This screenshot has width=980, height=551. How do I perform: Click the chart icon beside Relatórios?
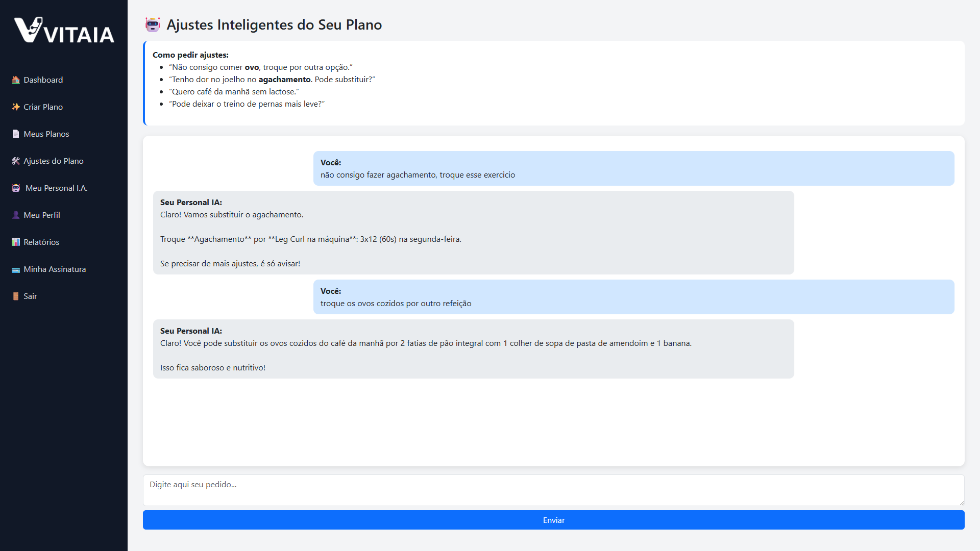pos(16,242)
